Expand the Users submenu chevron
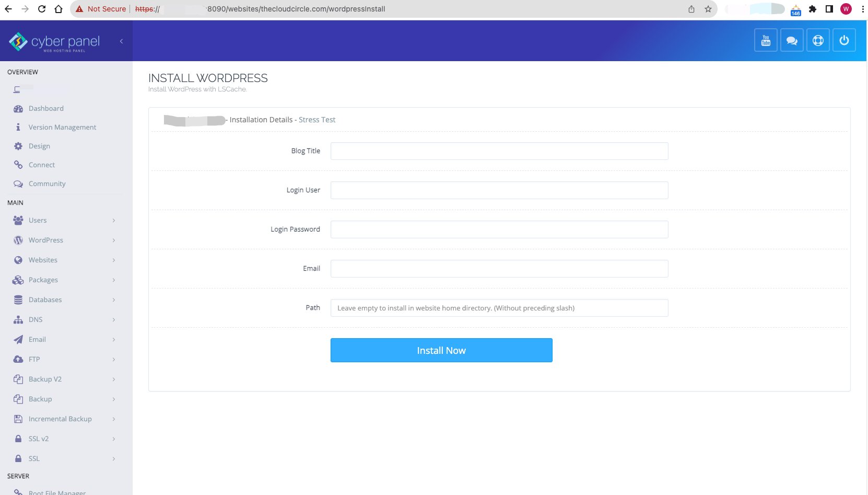 [x=113, y=221]
